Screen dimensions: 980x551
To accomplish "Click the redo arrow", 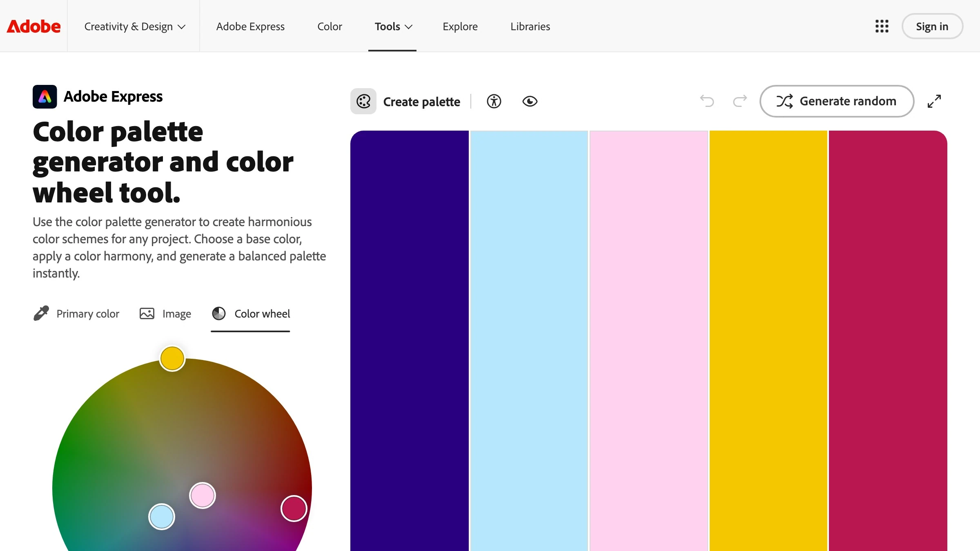I will tap(740, 101).
